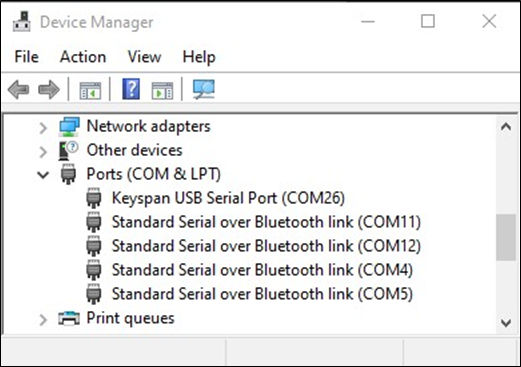Viewport: 521px width, 367px height.
Task: Collapse the Ports (COM & LPT) node
Action: click(x=43, y=175)
